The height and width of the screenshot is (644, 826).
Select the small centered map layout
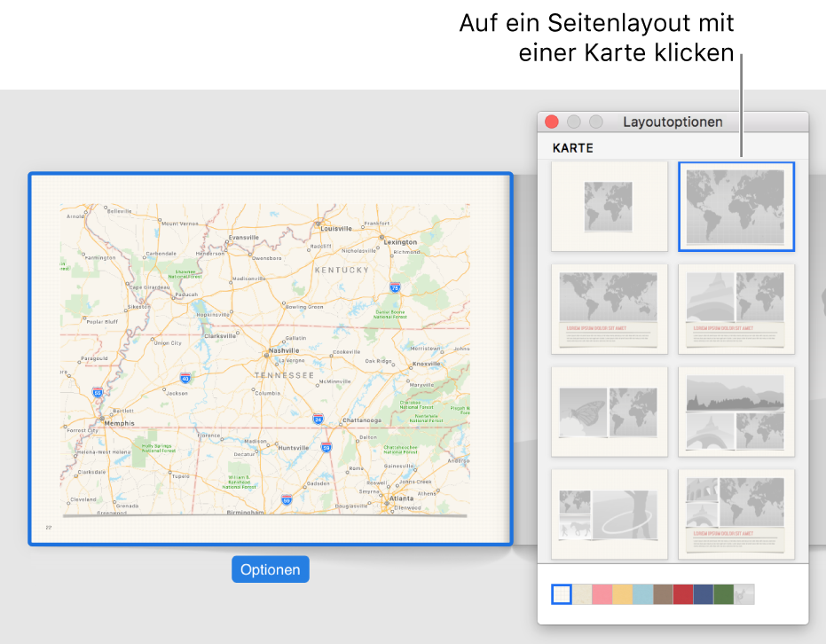610,206
